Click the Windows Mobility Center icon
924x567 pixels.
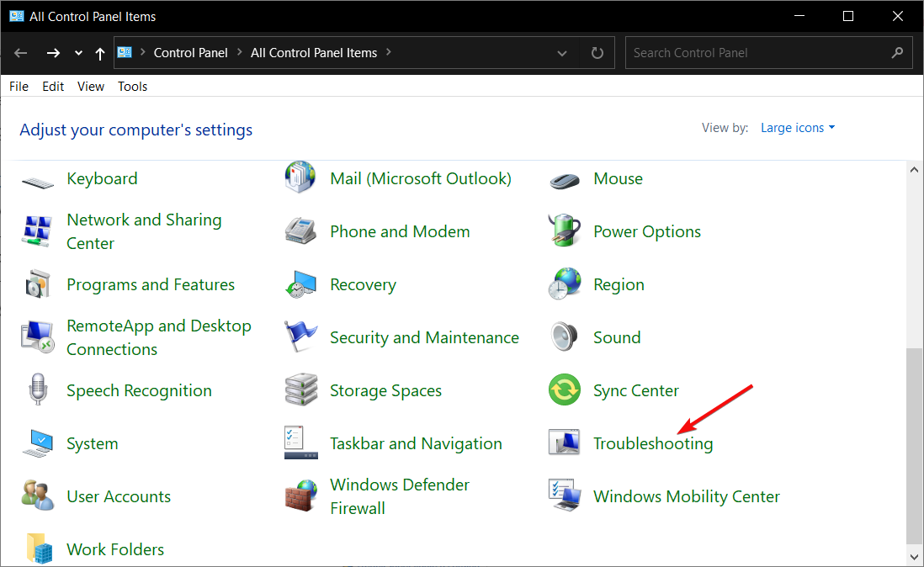coord(565,495)
